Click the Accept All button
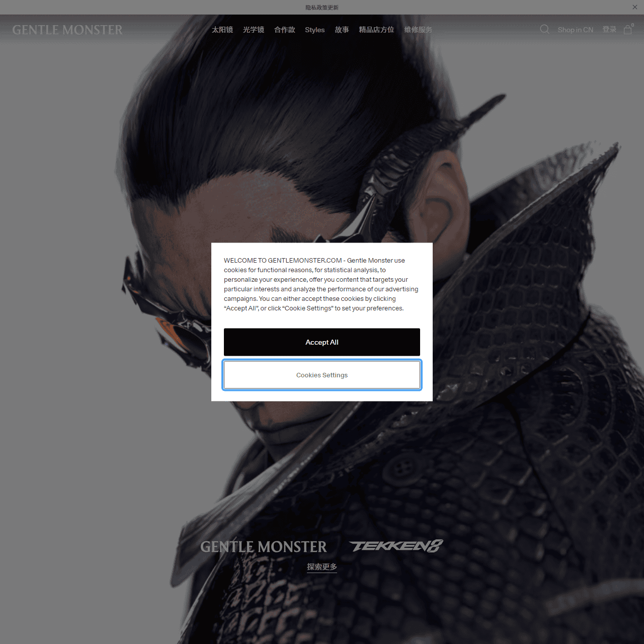 [x=322, y=342]
